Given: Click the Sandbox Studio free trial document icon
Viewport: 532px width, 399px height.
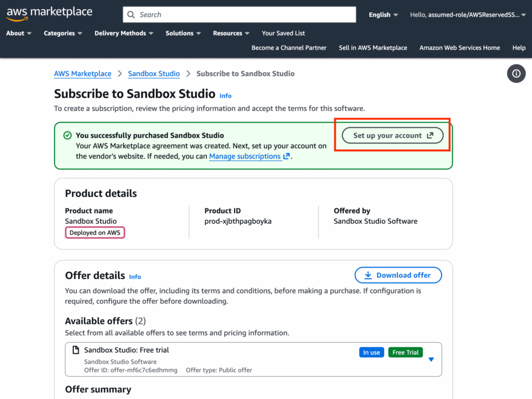Looking at the screenshot, I should click(x=76, y=350).
